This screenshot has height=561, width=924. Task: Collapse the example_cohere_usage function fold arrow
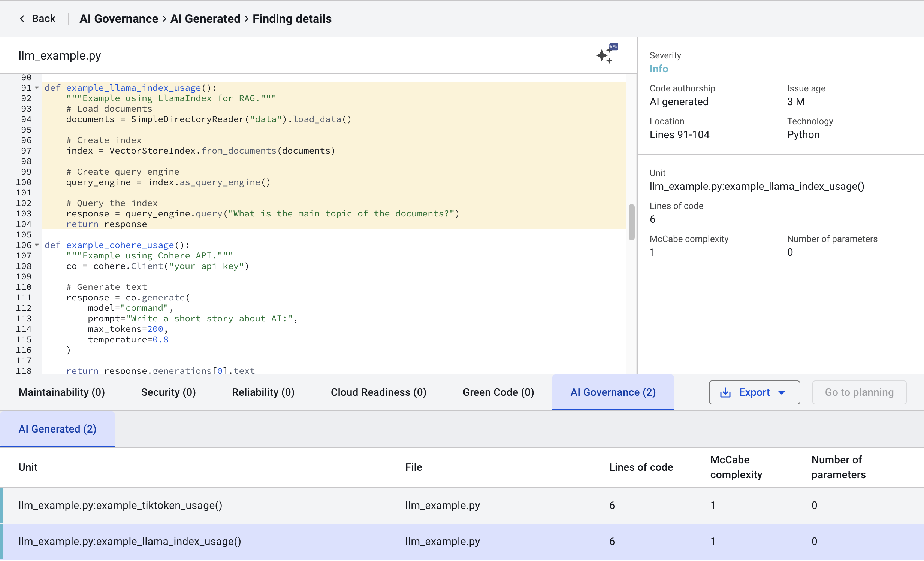37,245
